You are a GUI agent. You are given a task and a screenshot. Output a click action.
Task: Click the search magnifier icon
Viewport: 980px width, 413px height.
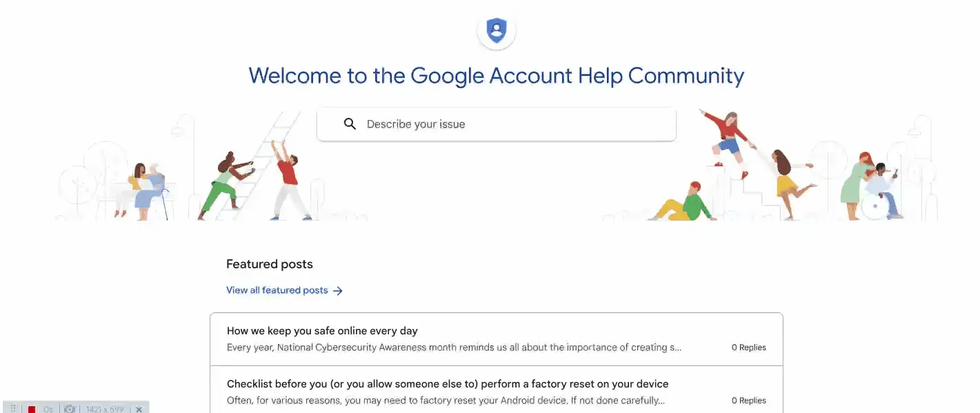point(350,123)
